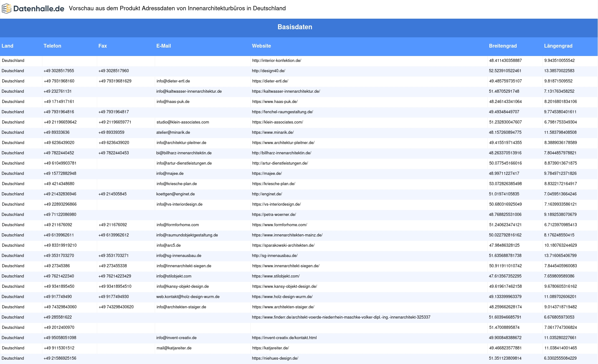
Task: Click https://petra-woerner.de/ website
Action: tap(274, 215)
